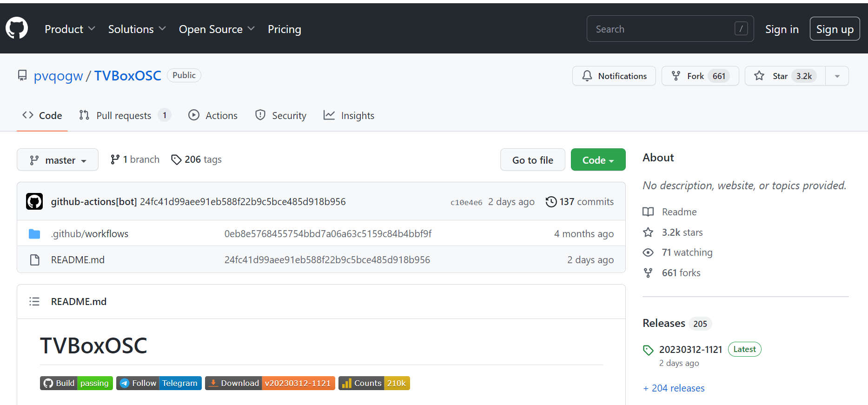868x405 pixels.
Task: Click the Sign up button
Action: tap(835, 29)
